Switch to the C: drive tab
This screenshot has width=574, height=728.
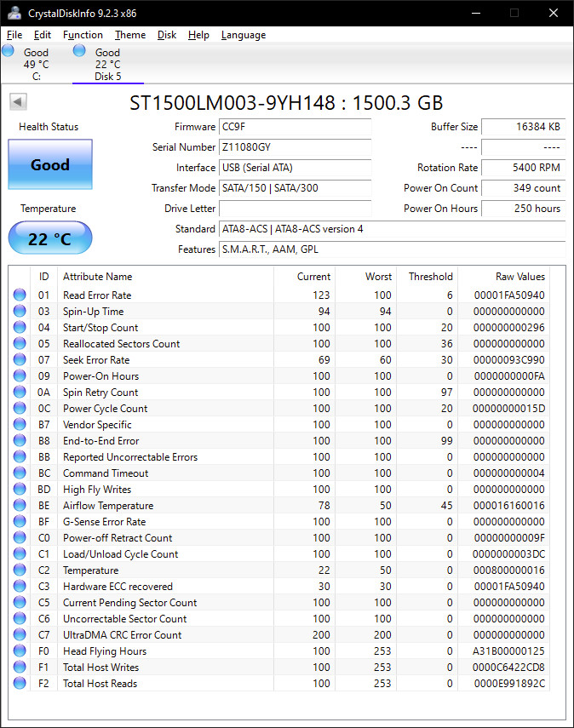click(x=37, y=64)
